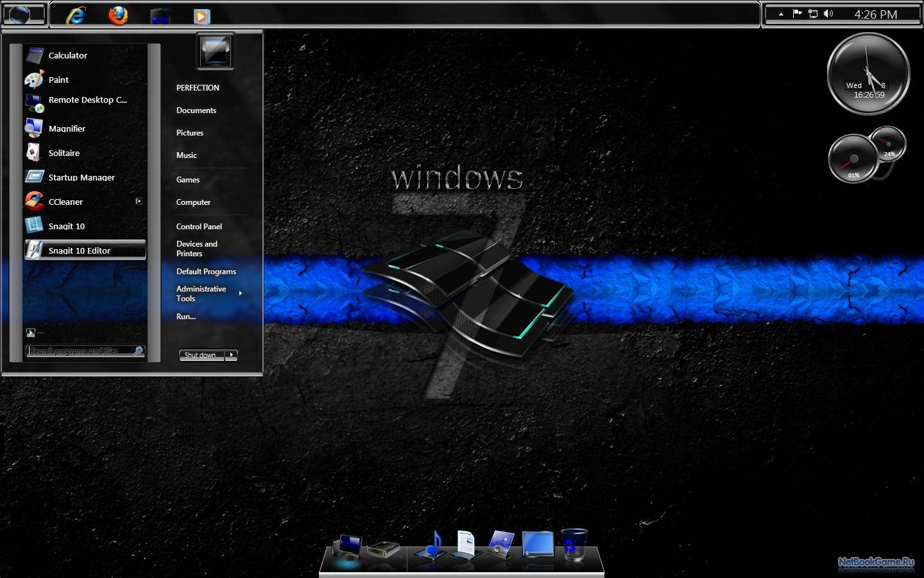Click the search magnifier icon

pyautogui.click(x=138, y=351)
